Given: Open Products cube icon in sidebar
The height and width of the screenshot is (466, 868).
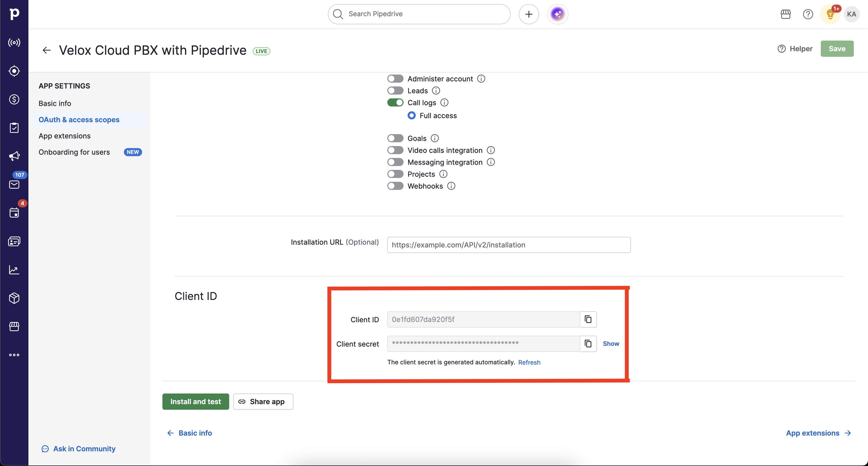Looking at the screenshot, I should click(14, 298).
